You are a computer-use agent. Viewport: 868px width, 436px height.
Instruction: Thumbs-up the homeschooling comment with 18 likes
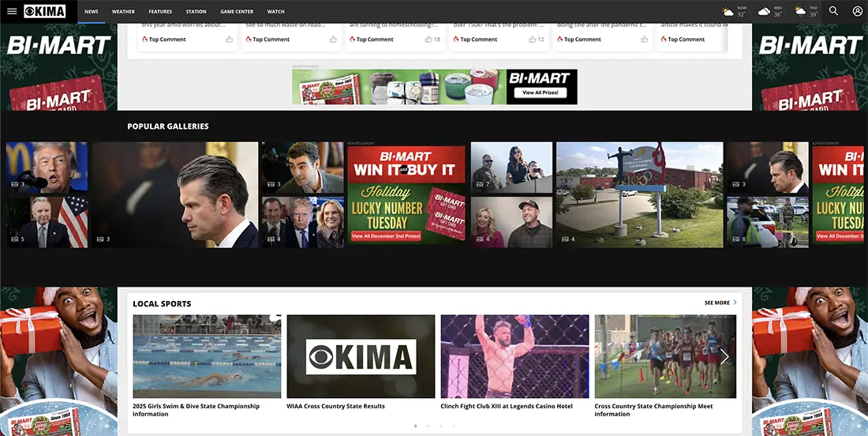tap(428, 39)
